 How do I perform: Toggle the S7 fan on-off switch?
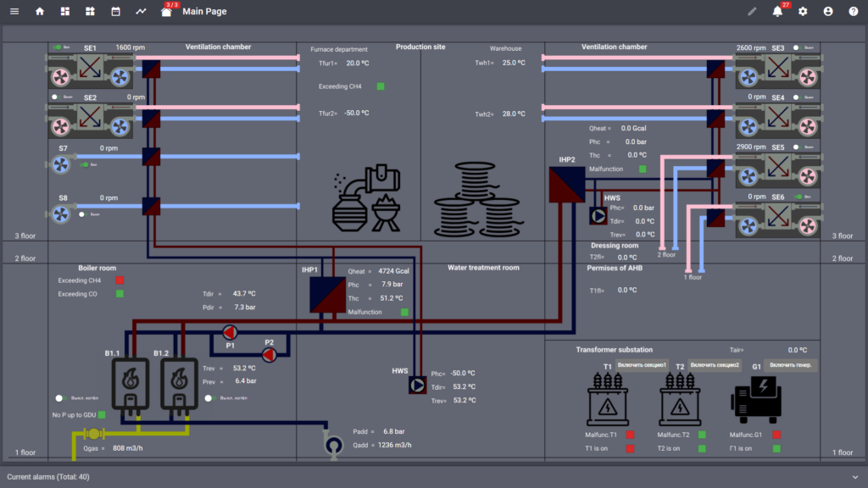85,164
